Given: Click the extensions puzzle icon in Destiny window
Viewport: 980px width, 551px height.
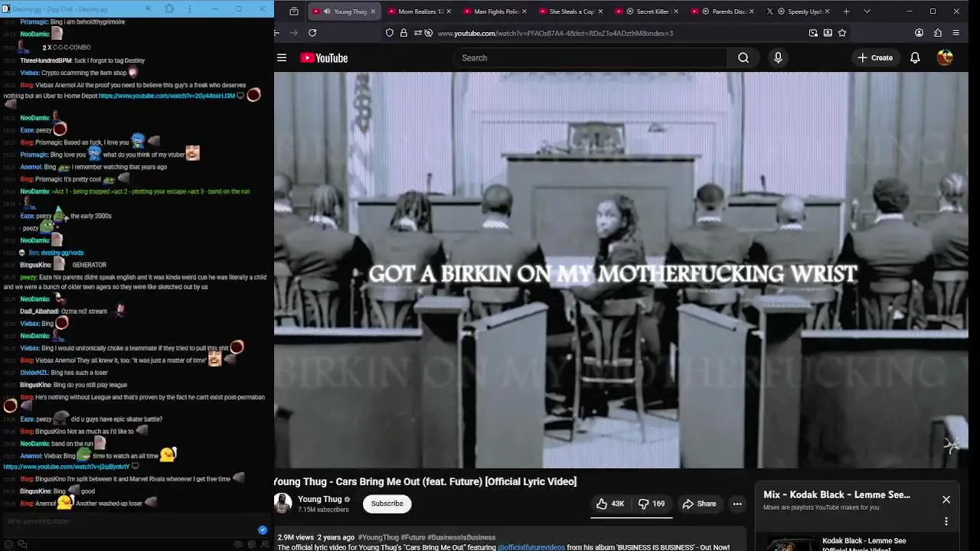Looking at the screenshot, I should pyautogui.click(x=169, y=9).
